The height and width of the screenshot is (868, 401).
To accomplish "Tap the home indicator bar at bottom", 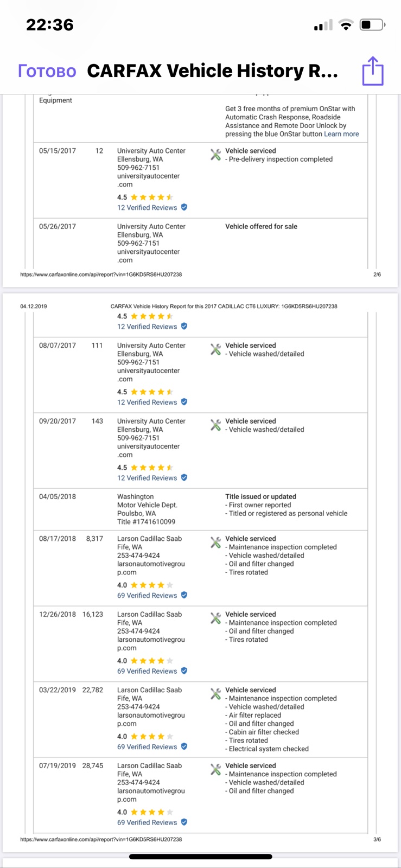I will 200,857.
